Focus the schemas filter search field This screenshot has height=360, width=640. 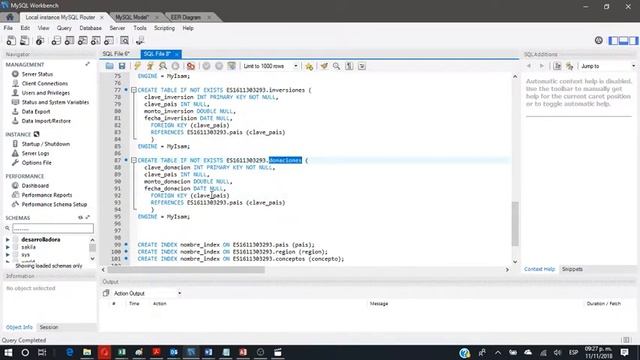pos(53,228)
